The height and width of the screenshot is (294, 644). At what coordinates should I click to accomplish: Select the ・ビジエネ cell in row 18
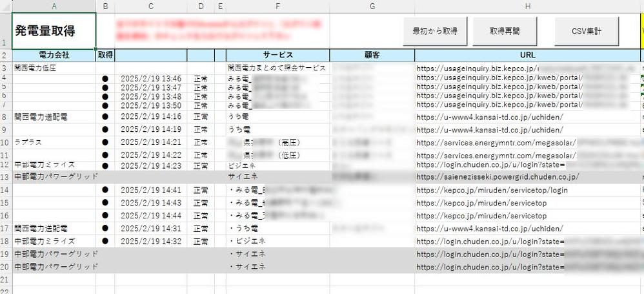[277, 241]
